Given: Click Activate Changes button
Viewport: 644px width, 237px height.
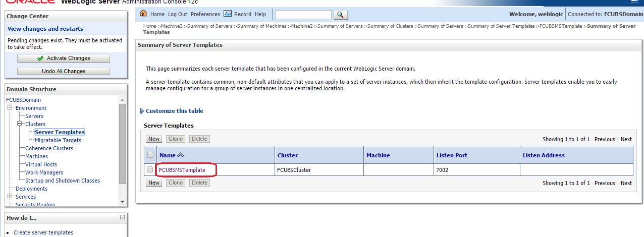Looking at the screenshot, I should point(64,58).
